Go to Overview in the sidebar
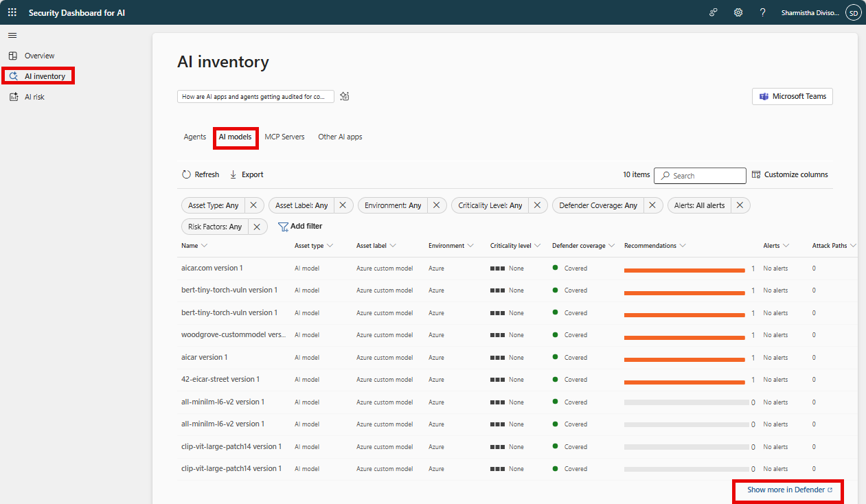 coord(39,56)
